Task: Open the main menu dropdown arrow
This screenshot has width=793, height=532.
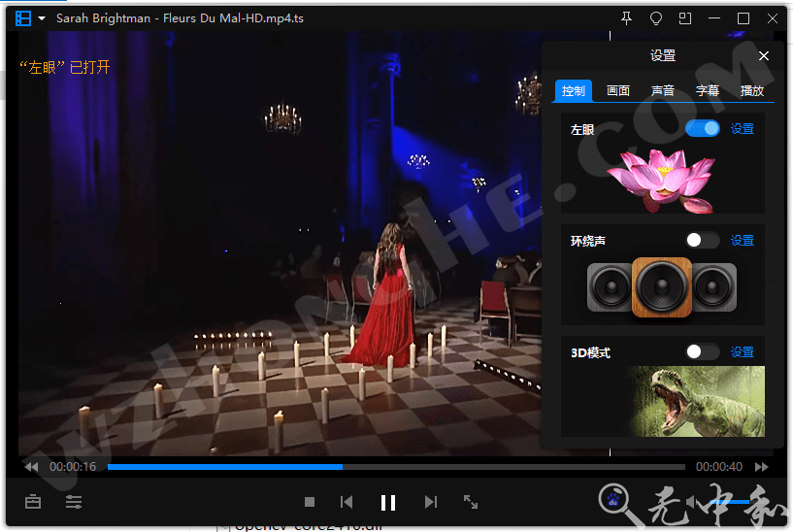Action: (42, 18)
